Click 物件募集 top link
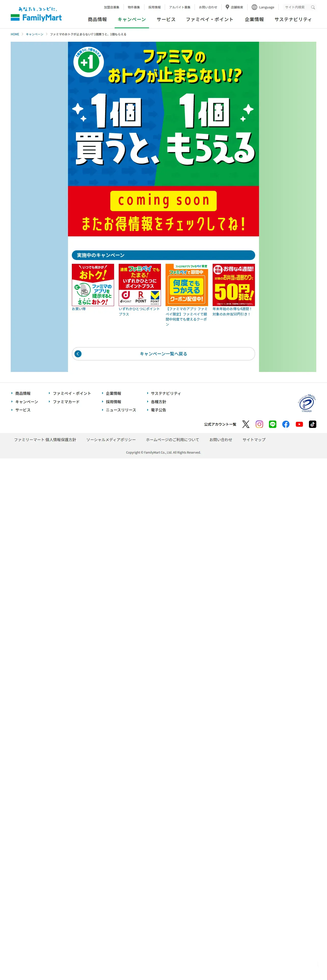 click(134, 7)
